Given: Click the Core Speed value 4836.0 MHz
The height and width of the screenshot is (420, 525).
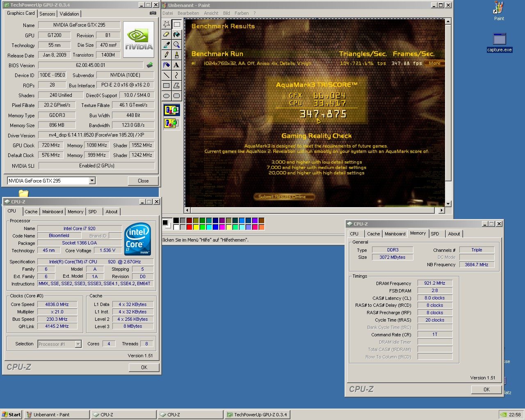Looking at the screenshot, I should [x=57, y=304].
